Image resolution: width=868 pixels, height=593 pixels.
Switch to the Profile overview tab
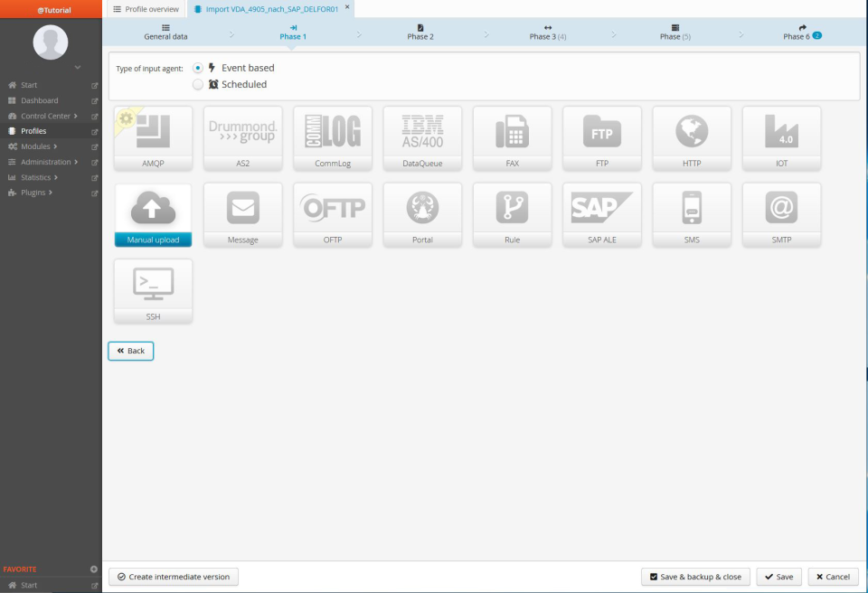pyautogui.click(x=146, y=9)
